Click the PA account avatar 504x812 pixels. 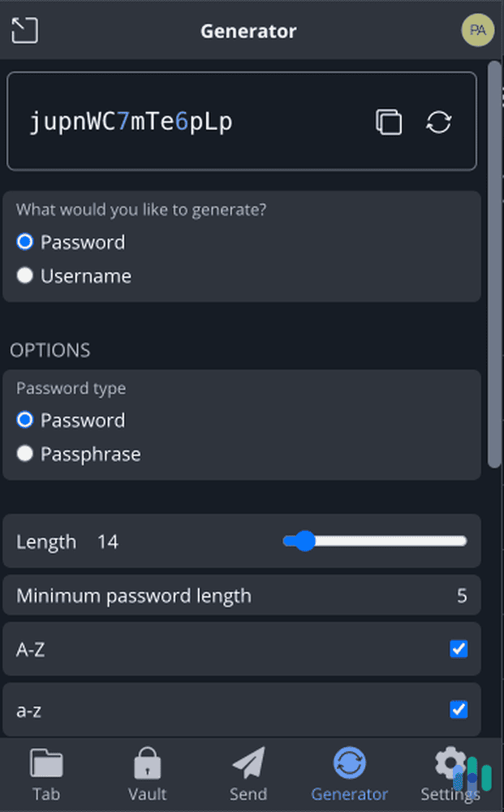[x=477, y=30]
